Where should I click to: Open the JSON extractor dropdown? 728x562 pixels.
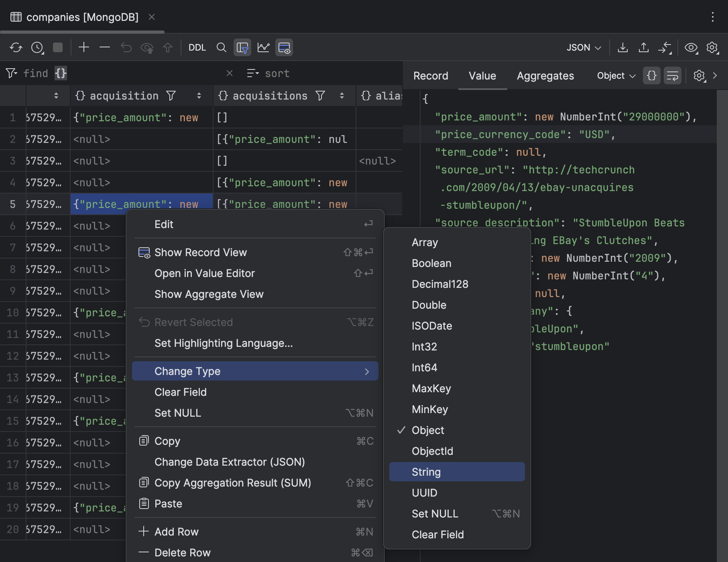tap(583, 47)
